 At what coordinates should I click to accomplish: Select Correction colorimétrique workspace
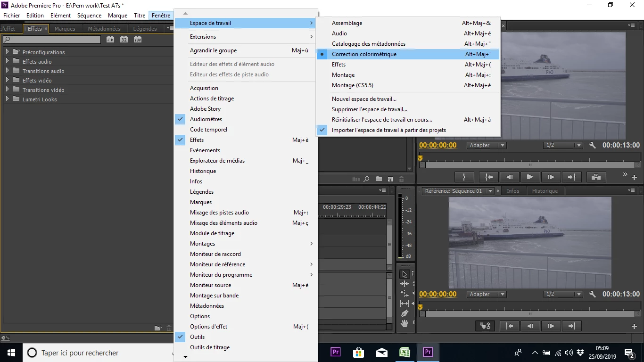click(408, 54)
